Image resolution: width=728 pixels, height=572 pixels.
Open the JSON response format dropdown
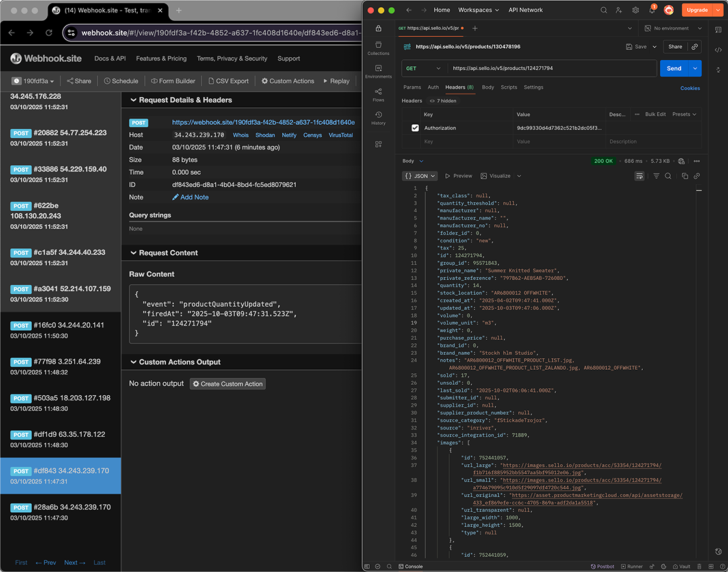coord(420,175)
